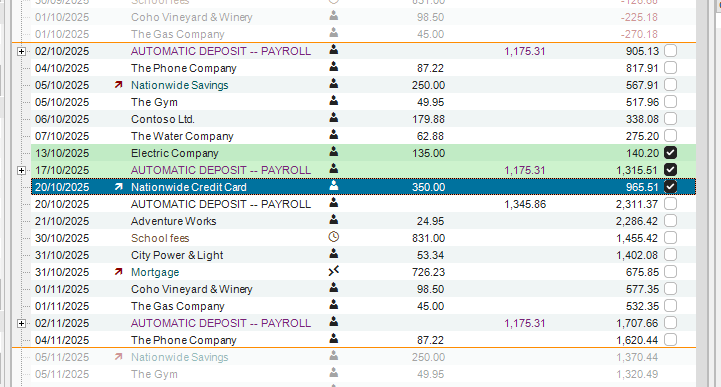Viewport: 721px width, 387px height.
Task: Select the Nationwide Credit Card payee text
Action: pos(189,187)
